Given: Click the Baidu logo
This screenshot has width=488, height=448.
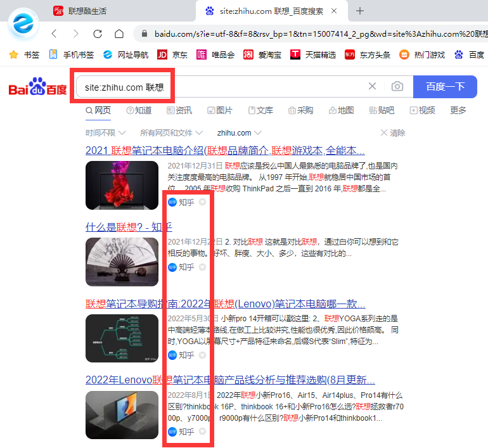Looking at the screenshot, I should 37,86.
